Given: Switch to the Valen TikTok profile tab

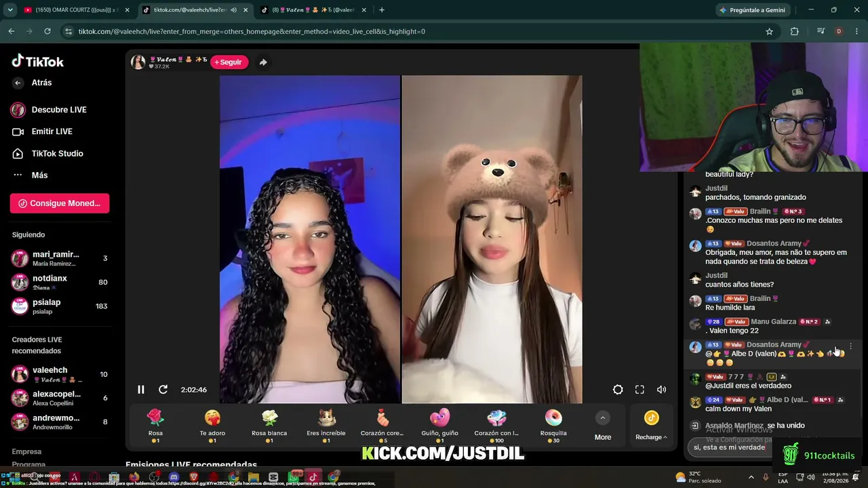Looking at the screenshot, I should (x=313, y=10).
